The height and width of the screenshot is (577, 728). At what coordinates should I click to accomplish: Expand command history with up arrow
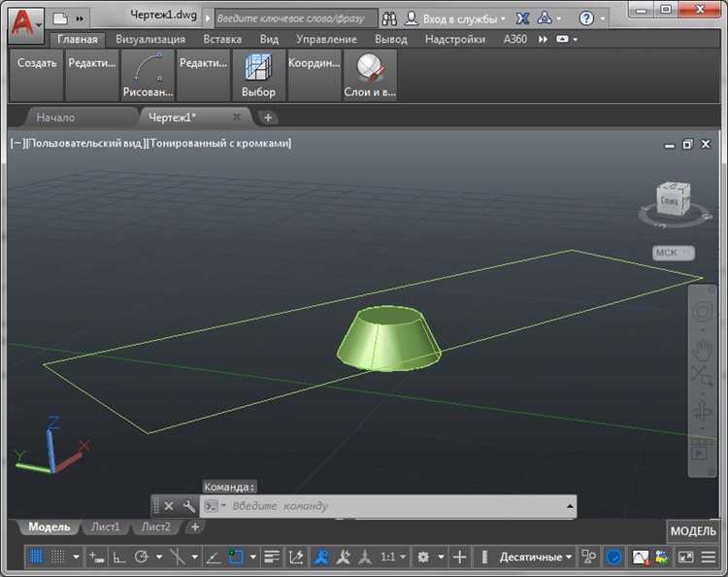click(x=570, y=506)
